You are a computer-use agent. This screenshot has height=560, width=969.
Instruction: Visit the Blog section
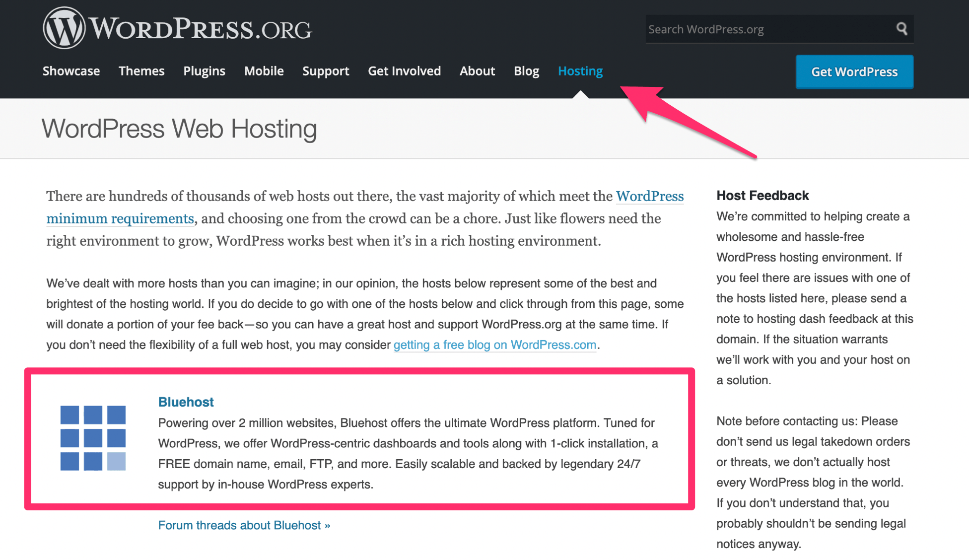526,71
